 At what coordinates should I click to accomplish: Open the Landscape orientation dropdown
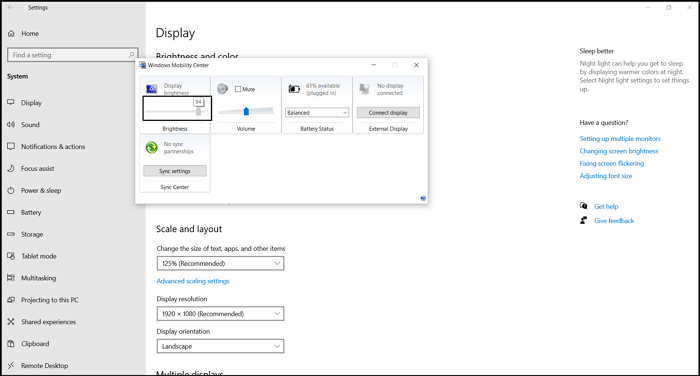(220, 346)
